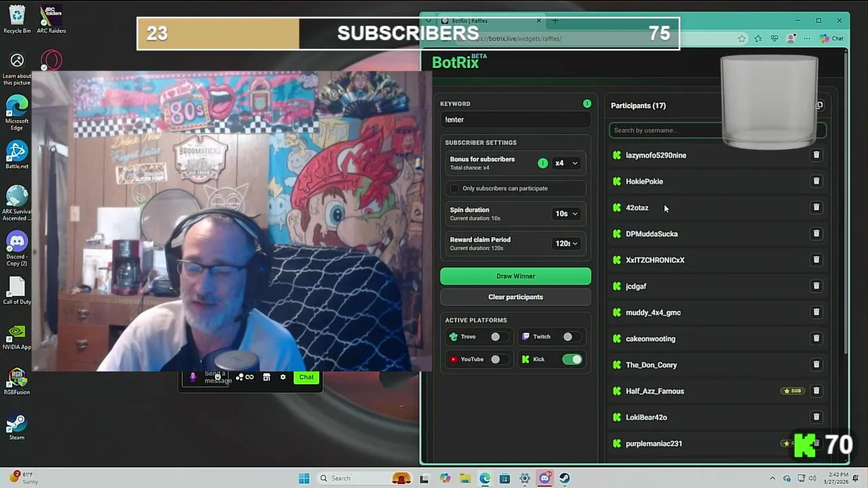Image resolution: width=868 pixels, height=488 pixels.
Task: Close the BotRix Raffles tab
Action: tap(539, 21)
